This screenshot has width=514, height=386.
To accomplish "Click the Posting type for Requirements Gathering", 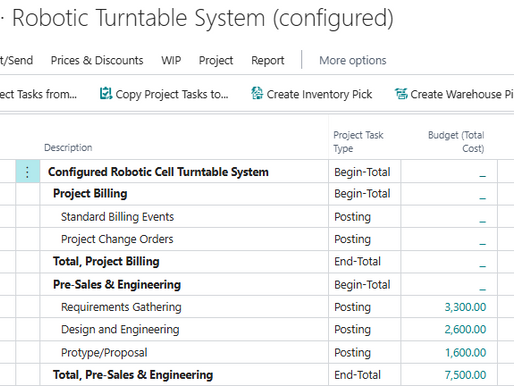I will pyautogui.click(x=352, y=307).
